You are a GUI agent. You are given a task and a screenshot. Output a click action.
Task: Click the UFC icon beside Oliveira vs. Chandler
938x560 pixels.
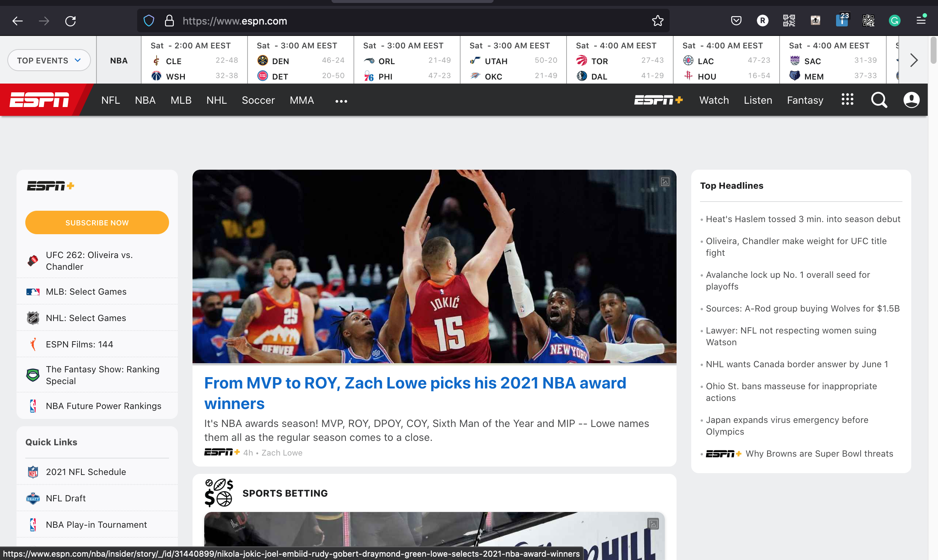tap(33, 260)
